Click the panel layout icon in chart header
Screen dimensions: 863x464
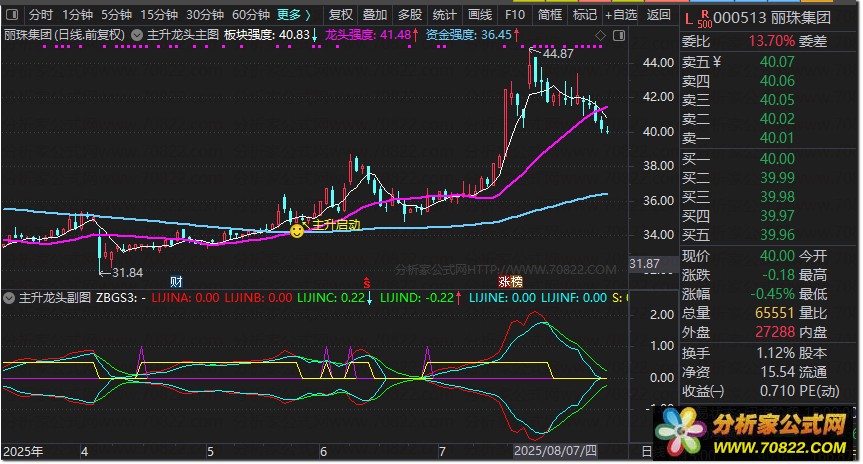tap(619, 35)
